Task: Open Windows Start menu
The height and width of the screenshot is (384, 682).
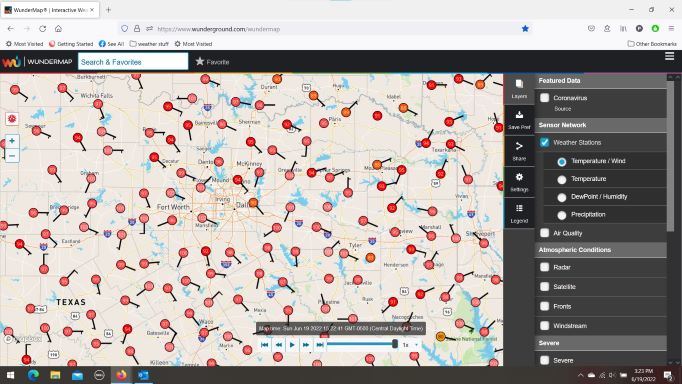Action: [10, 375]
